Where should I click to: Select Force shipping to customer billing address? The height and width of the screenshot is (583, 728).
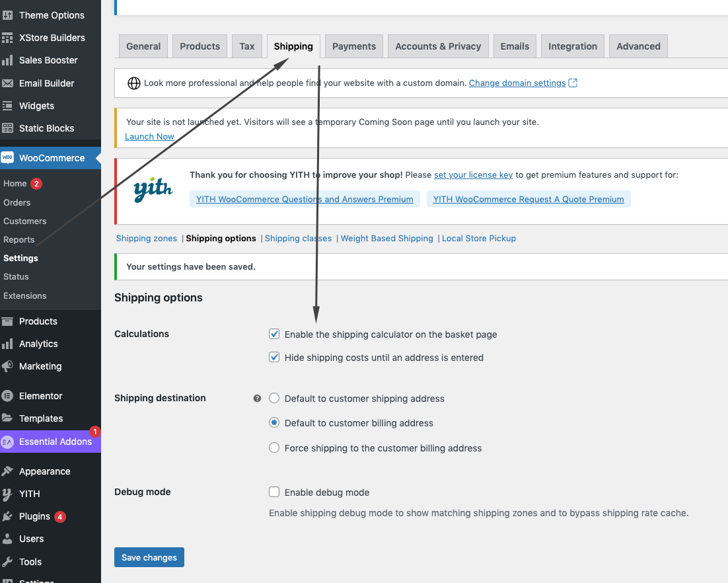(274, 447)
